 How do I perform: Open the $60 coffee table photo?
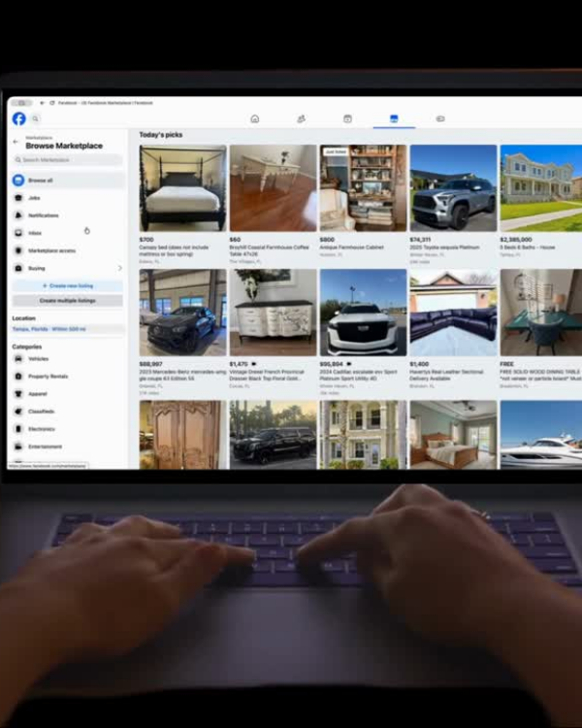click(273, 188)
